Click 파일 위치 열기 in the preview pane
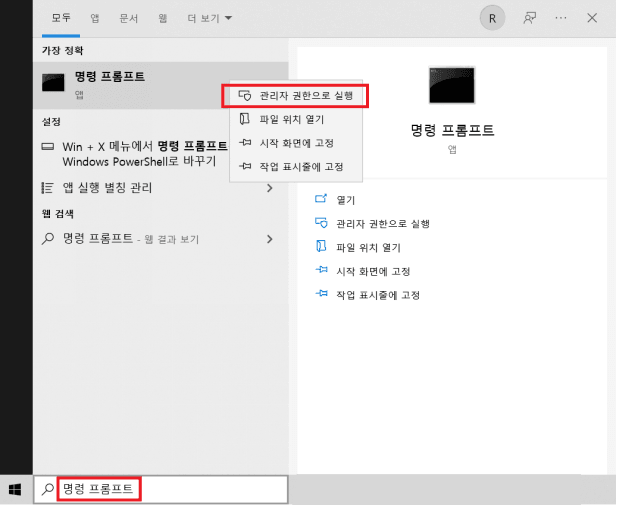The image size is (617, 506). click(368, 247)
